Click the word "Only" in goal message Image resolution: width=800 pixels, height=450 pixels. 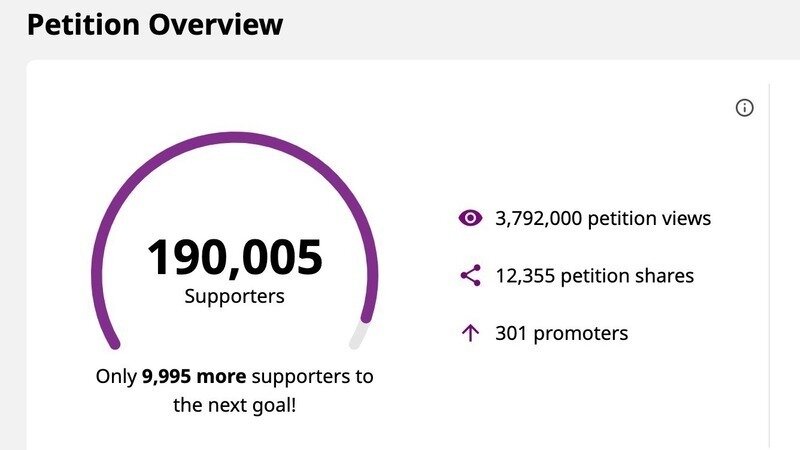pyautogui.click(x=116, y=377)
